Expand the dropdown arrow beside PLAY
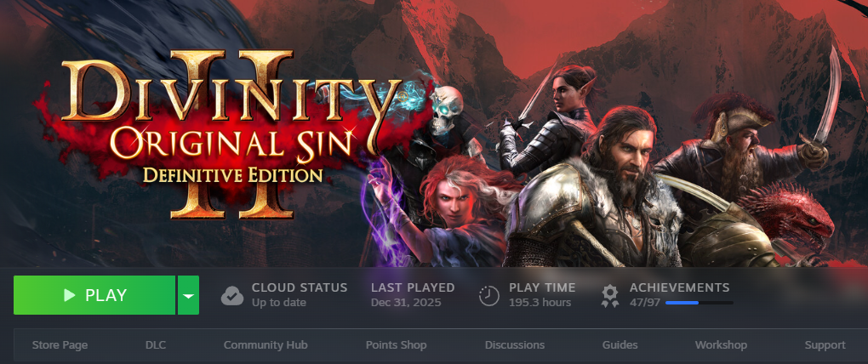 point(188,295)
